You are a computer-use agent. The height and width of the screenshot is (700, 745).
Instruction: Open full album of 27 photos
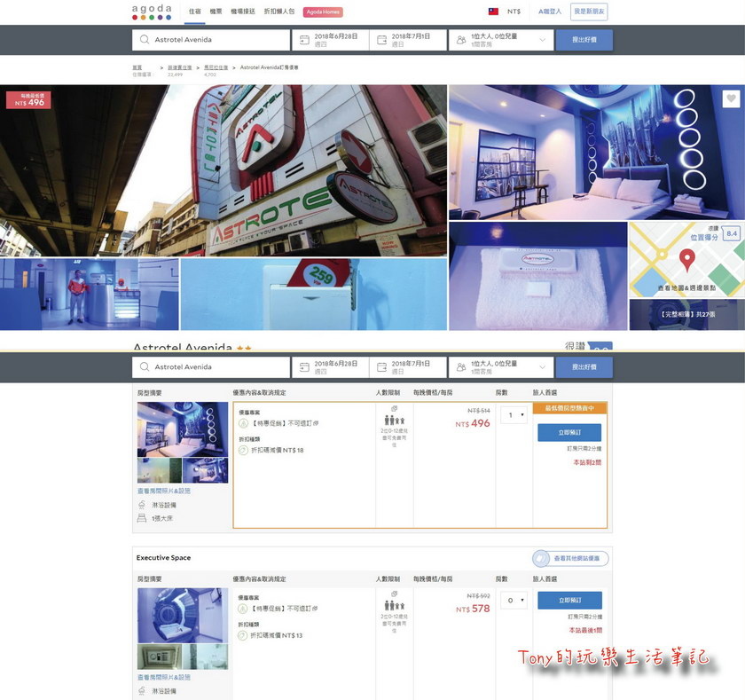(687, 314)
